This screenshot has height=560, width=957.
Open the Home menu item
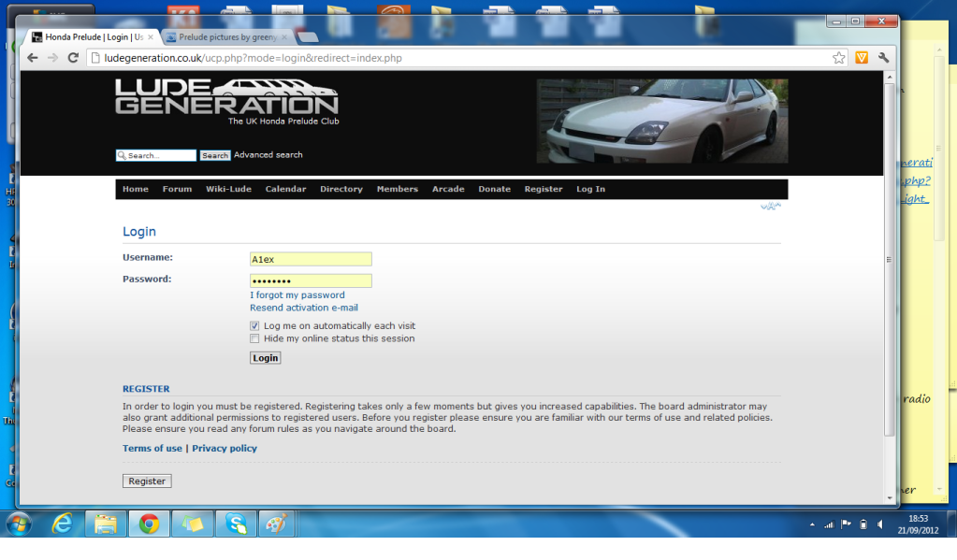click(136, 189)
